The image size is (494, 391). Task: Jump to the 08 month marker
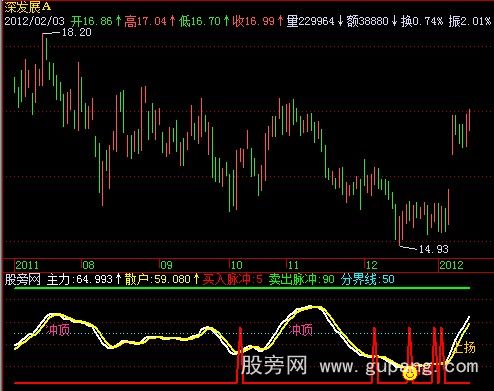(88, 265)
